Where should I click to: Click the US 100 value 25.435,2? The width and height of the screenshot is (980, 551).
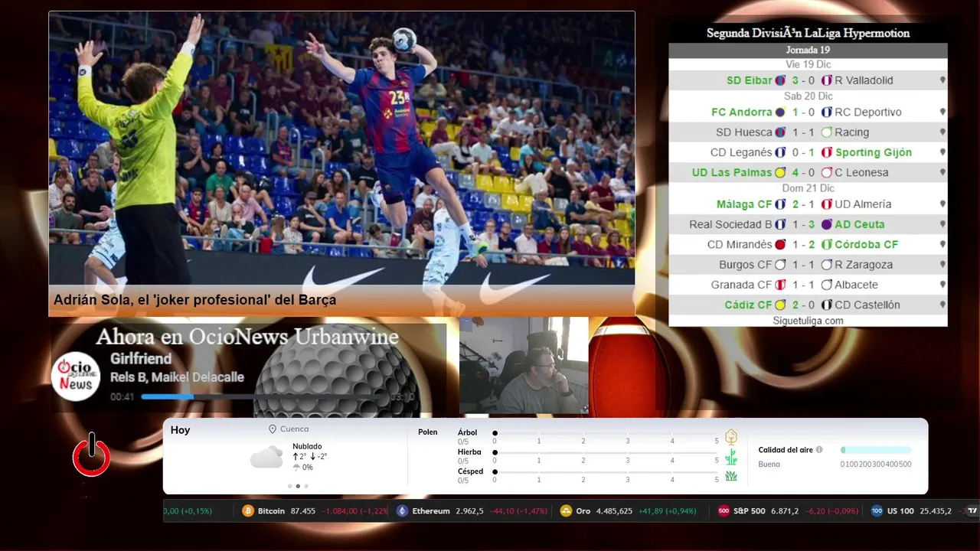pyautogui.click(x=936, y=510)
